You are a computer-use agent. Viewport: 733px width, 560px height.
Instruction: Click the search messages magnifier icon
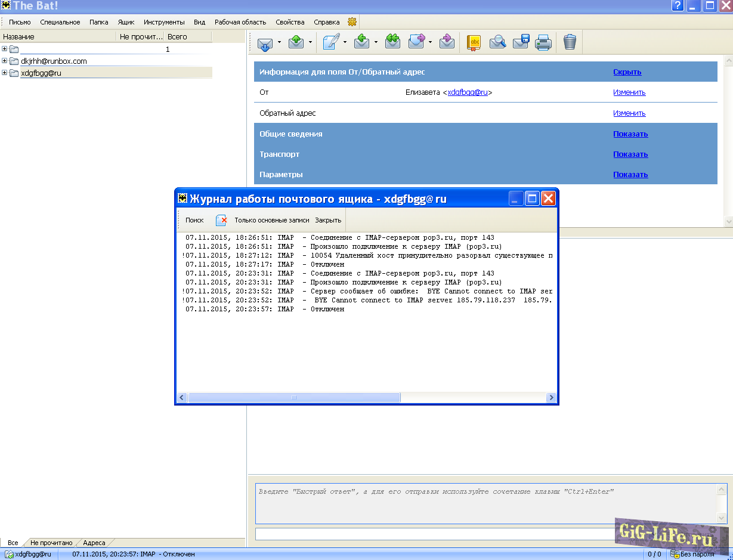point(497,42)
